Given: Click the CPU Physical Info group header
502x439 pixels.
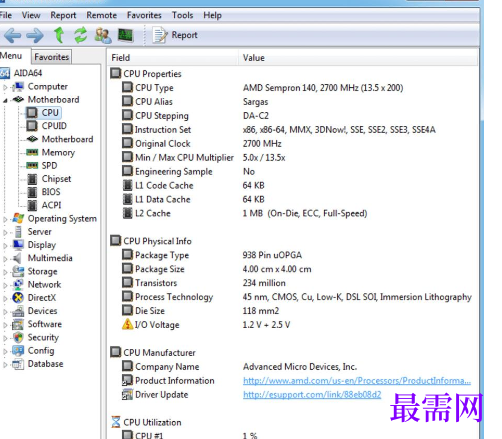Looking at the screenshot, I should coord(157,241).
